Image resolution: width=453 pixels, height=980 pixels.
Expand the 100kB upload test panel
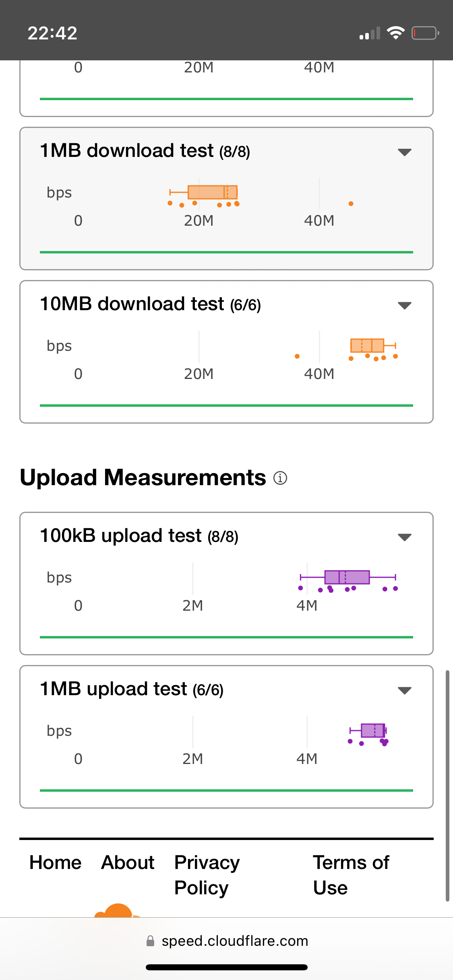click(x=404, y=537)
